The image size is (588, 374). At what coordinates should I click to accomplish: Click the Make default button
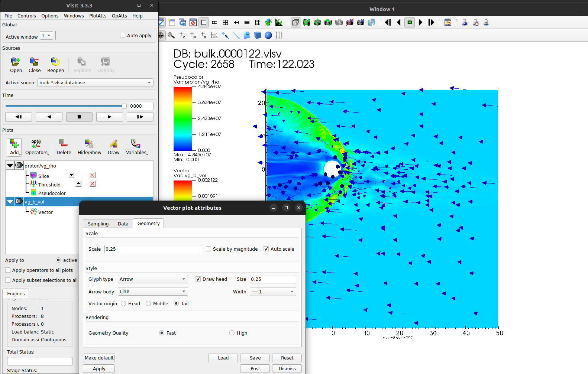tap(99, 358)
